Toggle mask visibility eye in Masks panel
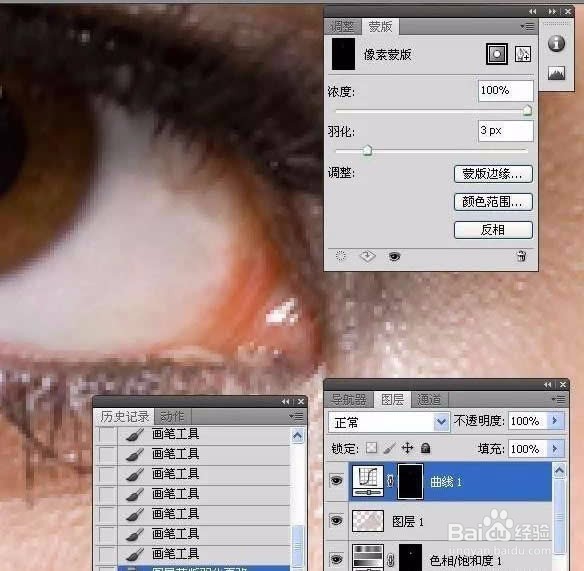 [394, 256]
